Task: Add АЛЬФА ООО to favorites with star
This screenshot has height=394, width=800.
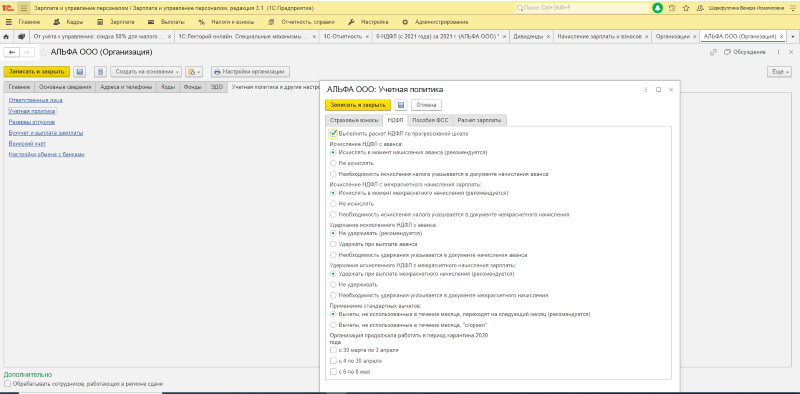Action: click(43, 53)
